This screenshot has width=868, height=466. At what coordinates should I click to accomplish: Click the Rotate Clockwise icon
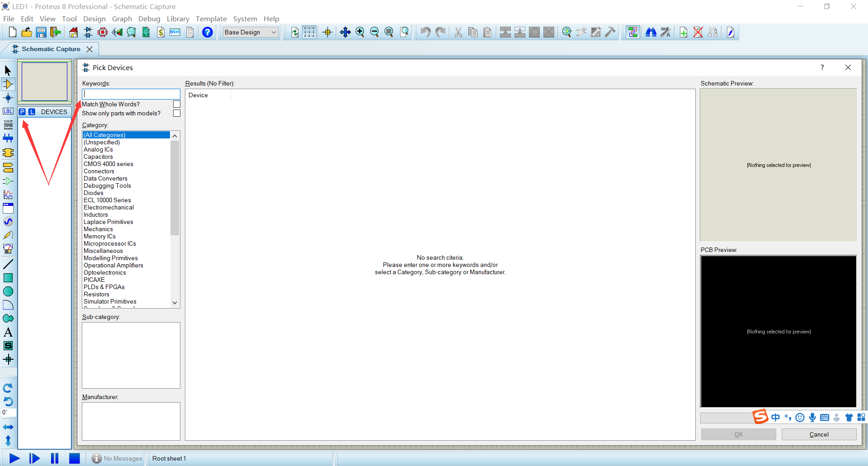point(8,388)
